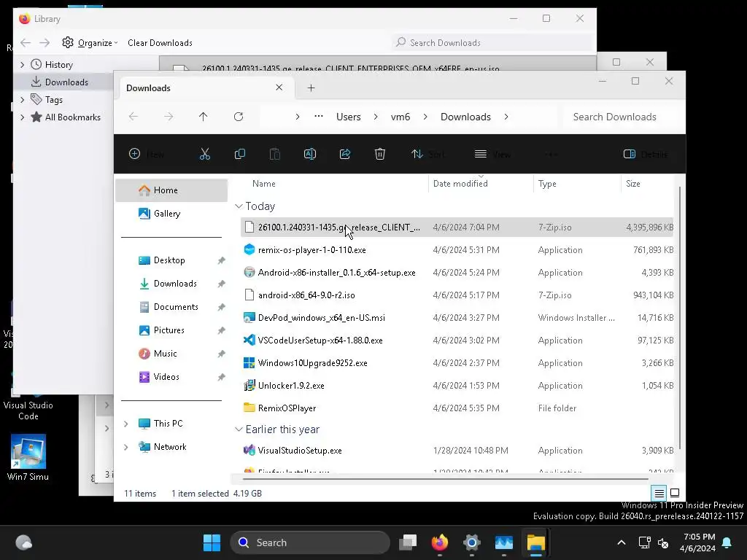Toggle the Details pane button
747x560 pixels.
pyautogui.click(x=646, y=154)
